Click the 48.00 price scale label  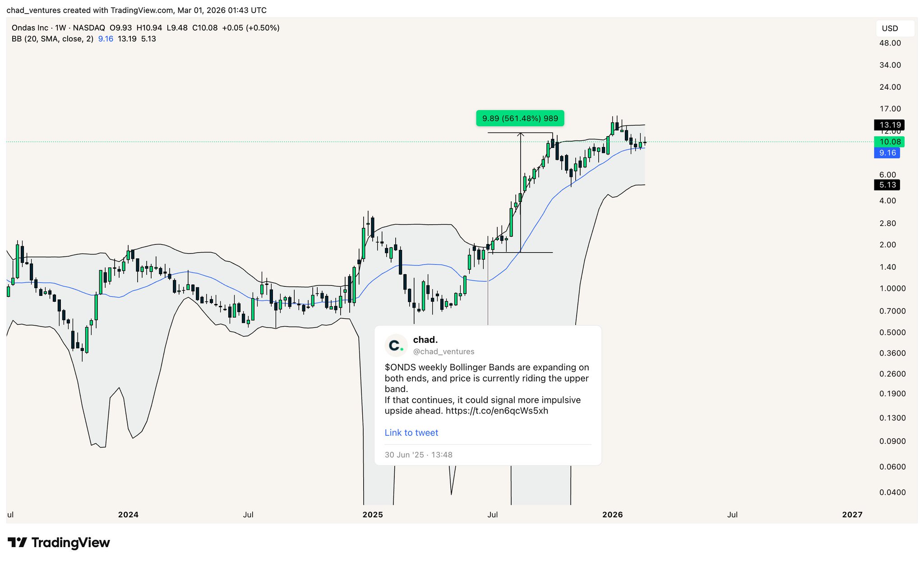coord(890,43)
